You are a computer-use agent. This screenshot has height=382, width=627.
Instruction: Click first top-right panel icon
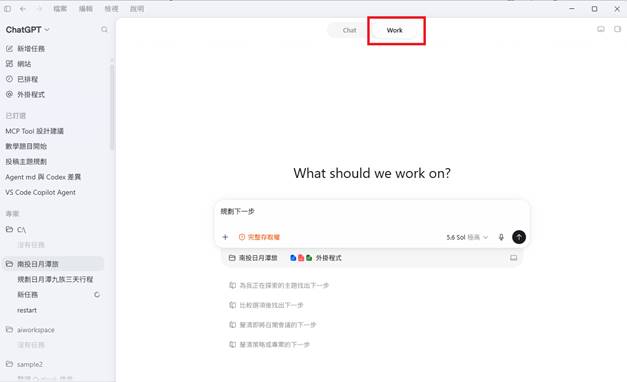click(601, 29)
